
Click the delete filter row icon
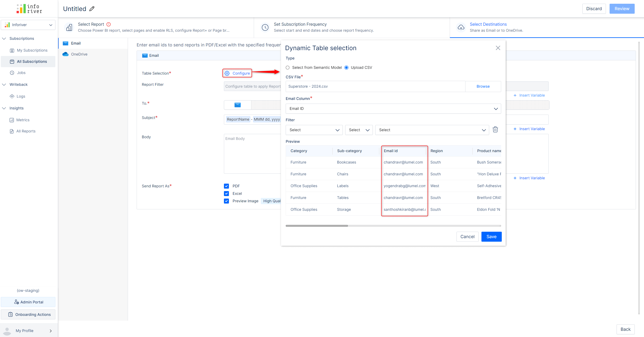click(495, 129)
